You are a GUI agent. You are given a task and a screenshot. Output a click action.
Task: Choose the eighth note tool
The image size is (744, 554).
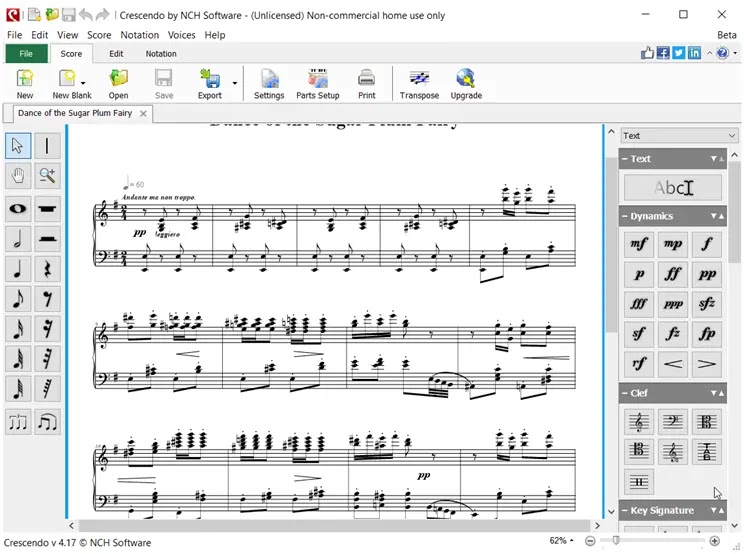[18, 299]
